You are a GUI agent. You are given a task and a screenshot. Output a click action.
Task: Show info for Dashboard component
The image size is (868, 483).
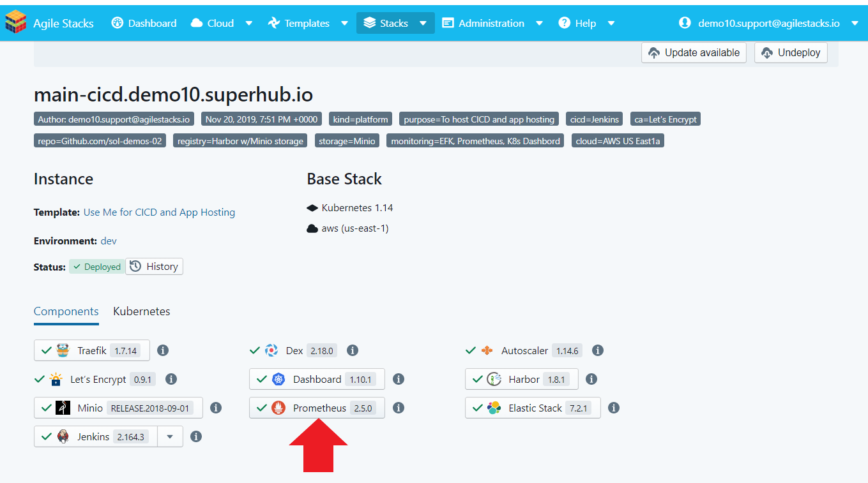tap(399, 379)
